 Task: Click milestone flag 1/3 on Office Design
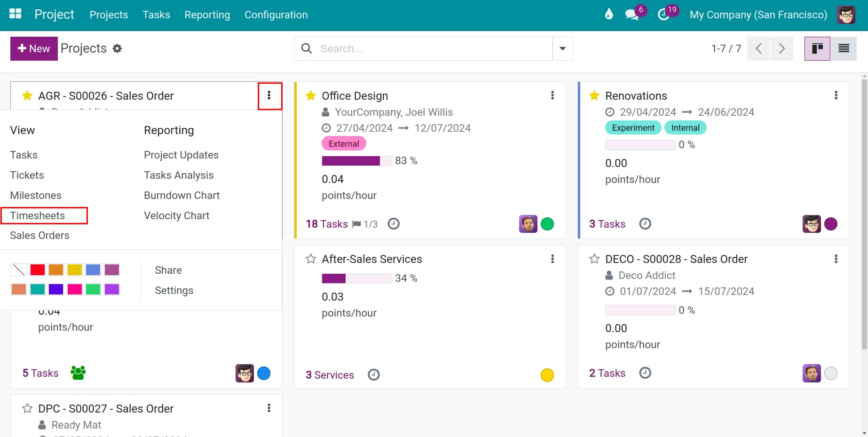[365, 224]
